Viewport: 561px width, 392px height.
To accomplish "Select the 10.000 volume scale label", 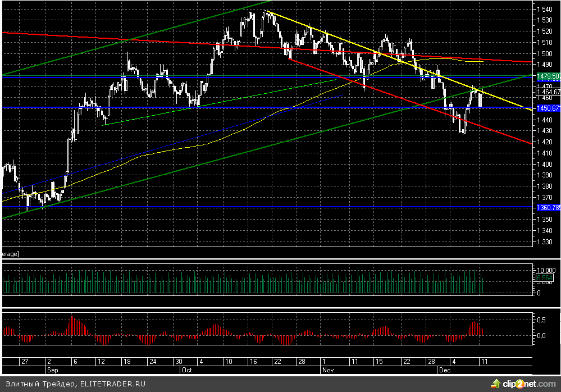I will (545, 271).
